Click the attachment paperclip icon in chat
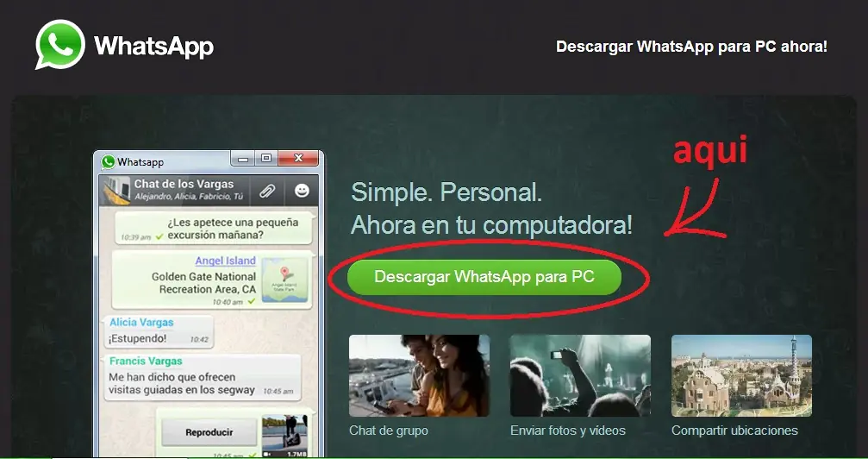 (x=267, y=192)
